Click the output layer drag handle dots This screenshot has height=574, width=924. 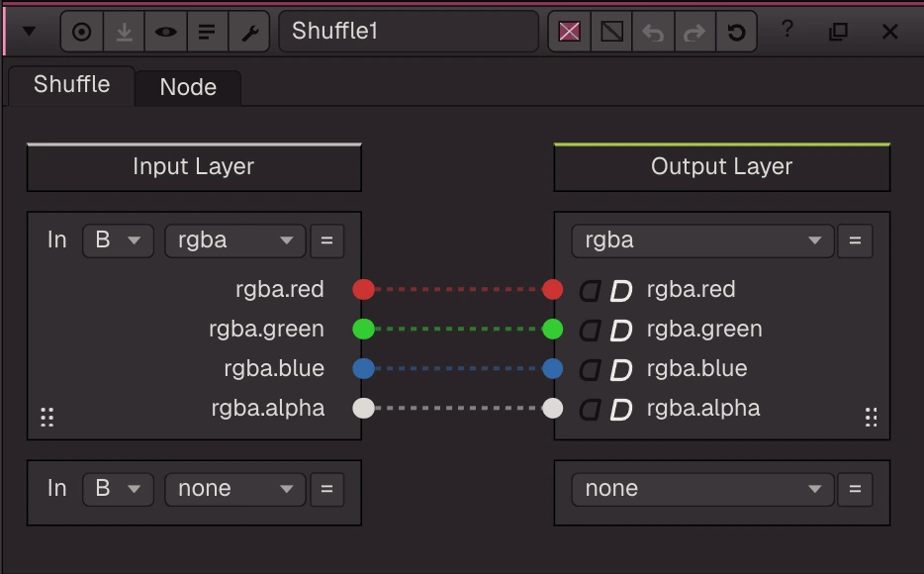coord(871,417)
